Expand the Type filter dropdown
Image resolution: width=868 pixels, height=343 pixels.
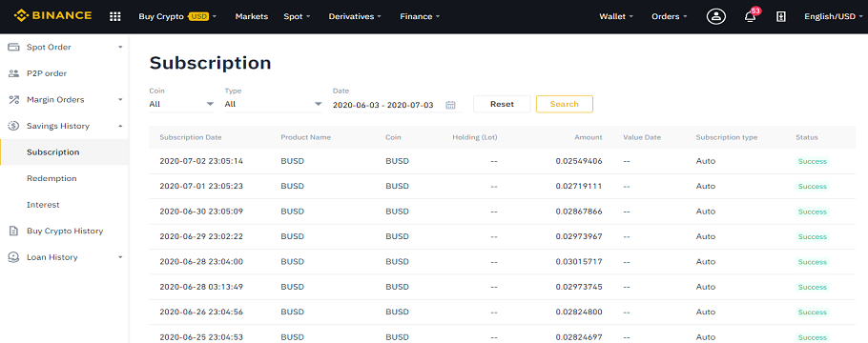pos(274,104)
